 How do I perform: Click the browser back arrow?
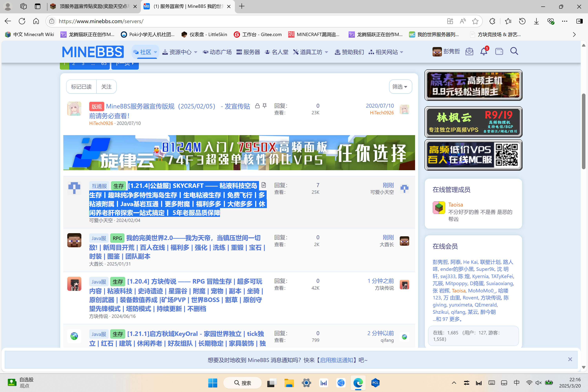click(8, 21)
